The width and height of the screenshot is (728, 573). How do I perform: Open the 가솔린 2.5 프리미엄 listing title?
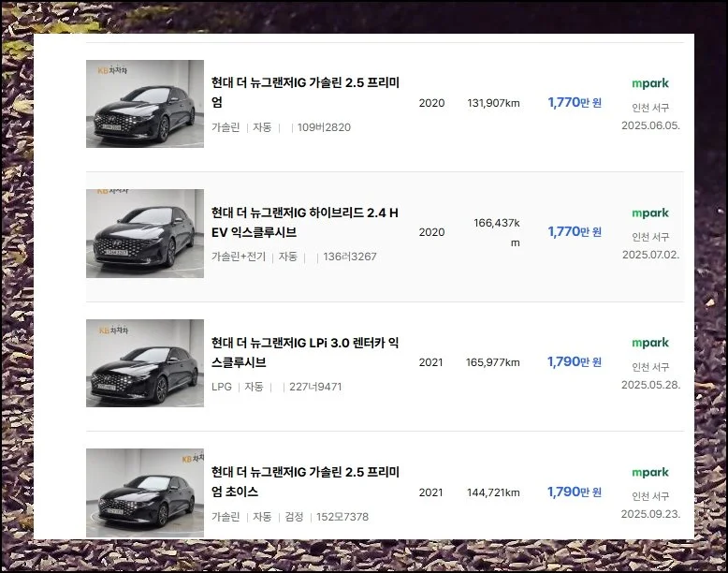coord(305,92)
